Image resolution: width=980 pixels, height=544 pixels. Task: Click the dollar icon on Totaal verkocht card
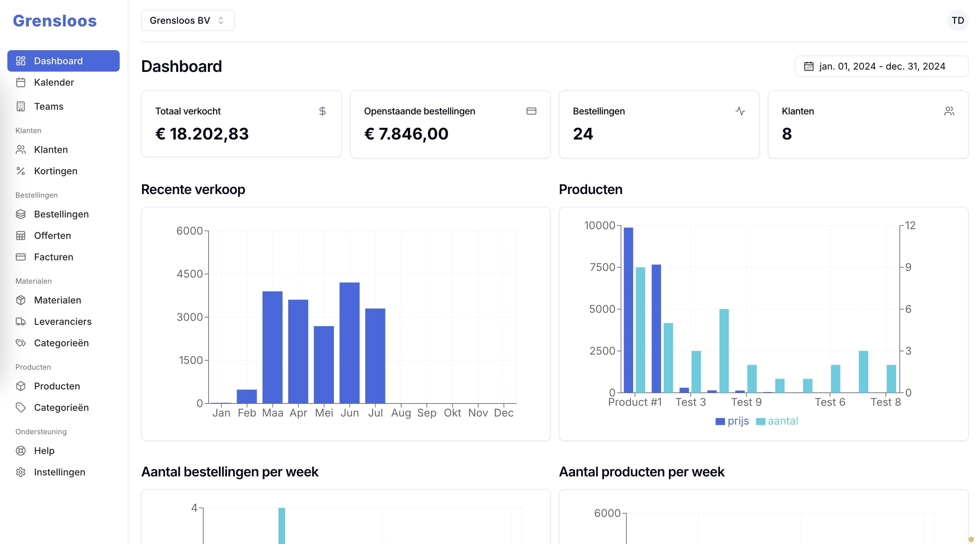(322, 111)
